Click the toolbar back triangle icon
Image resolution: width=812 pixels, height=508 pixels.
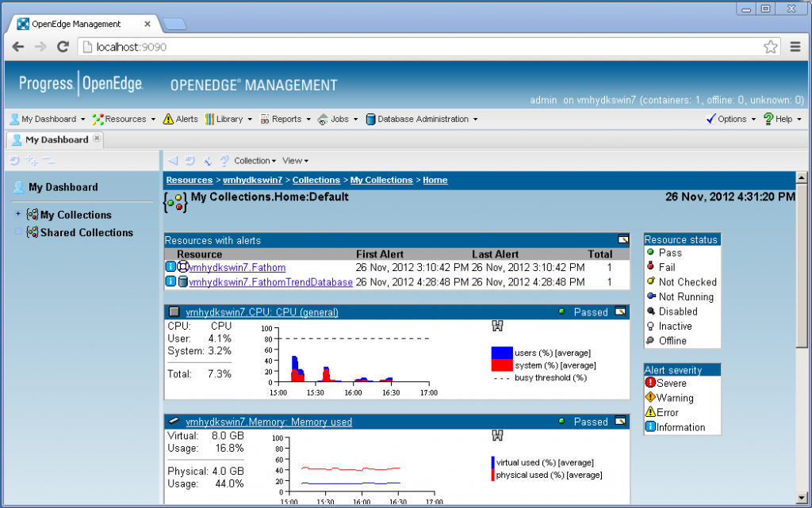coord(173,161)
